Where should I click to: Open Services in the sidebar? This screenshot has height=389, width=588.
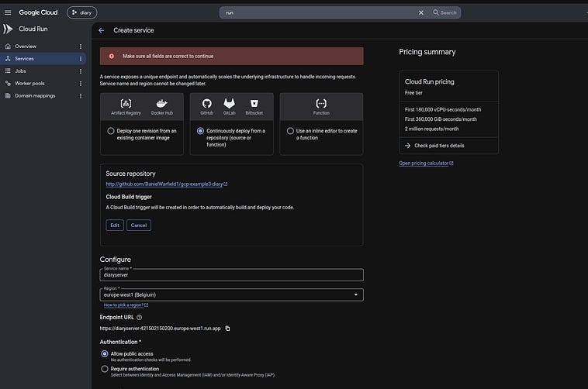[24, 58]
